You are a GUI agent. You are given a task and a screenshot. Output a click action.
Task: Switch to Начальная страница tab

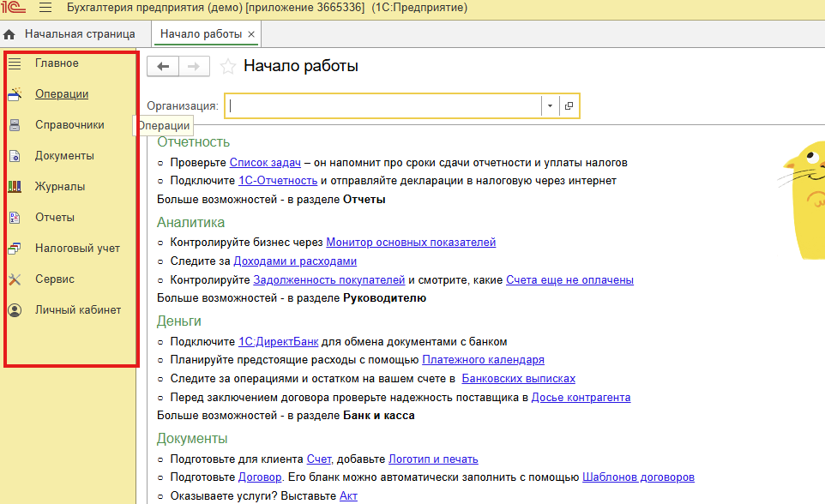(70, 34)
